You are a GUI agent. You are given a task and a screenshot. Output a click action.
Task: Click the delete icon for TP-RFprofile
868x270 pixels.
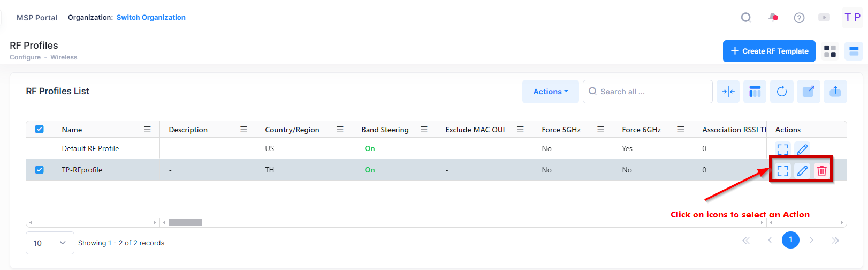[821, 171]
